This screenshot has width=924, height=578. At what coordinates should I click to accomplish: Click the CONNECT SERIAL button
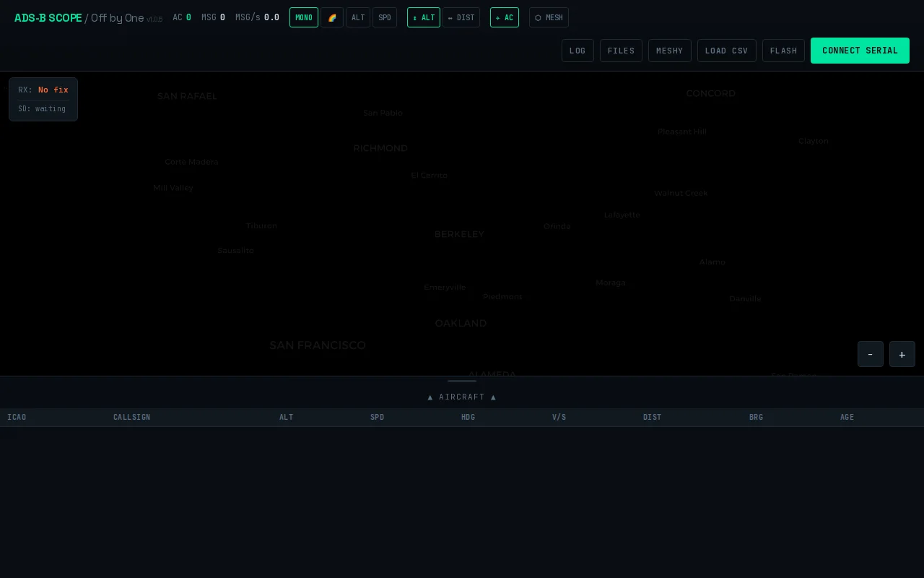[860, 51]
